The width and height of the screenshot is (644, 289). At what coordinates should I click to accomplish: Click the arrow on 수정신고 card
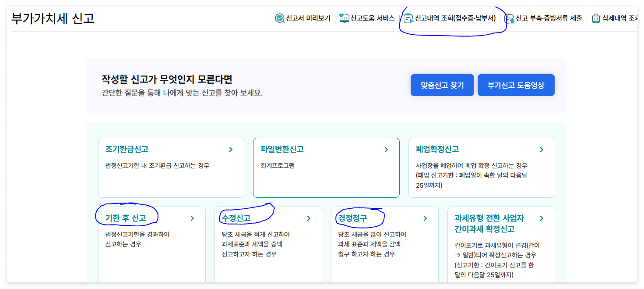pos(309,218)
